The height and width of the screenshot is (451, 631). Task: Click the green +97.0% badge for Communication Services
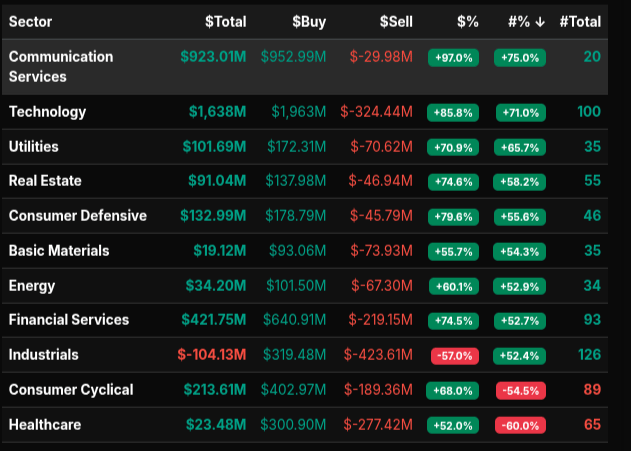click(x=453, y=58)
